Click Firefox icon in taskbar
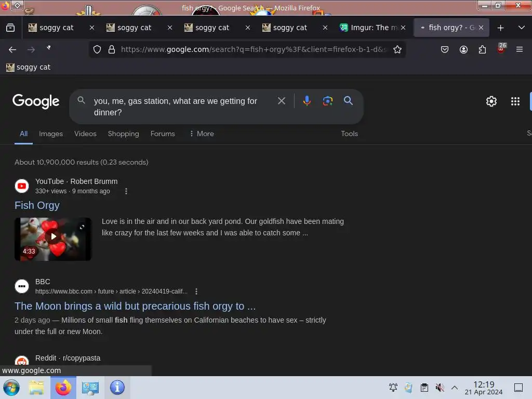532x399 pixels. pos(63,388)
